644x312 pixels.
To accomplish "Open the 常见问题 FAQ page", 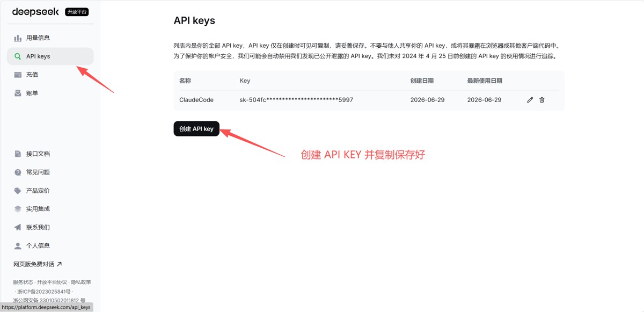I will point(50,172).
